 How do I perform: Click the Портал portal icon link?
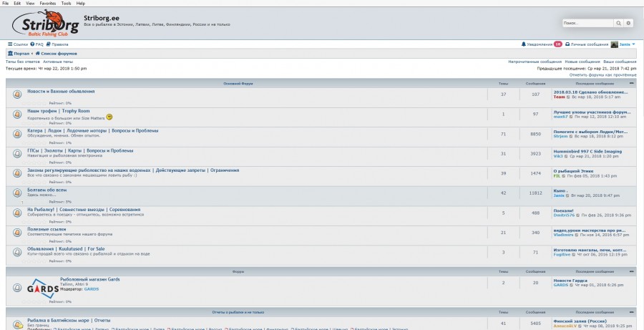[19, 54]
